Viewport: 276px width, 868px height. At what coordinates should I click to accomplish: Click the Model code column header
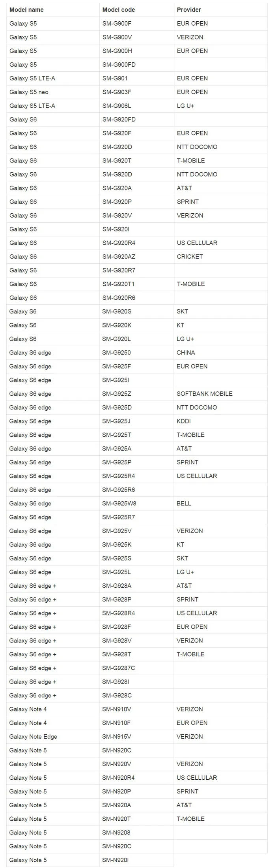(x=118, y=9)
